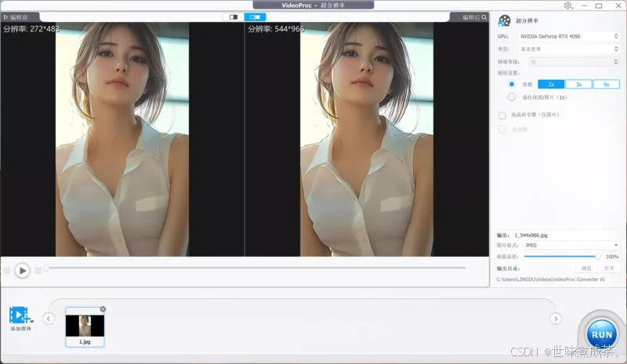
Task: Open the 降噪等级 dropdown
Action: click(x=574, y=62)
